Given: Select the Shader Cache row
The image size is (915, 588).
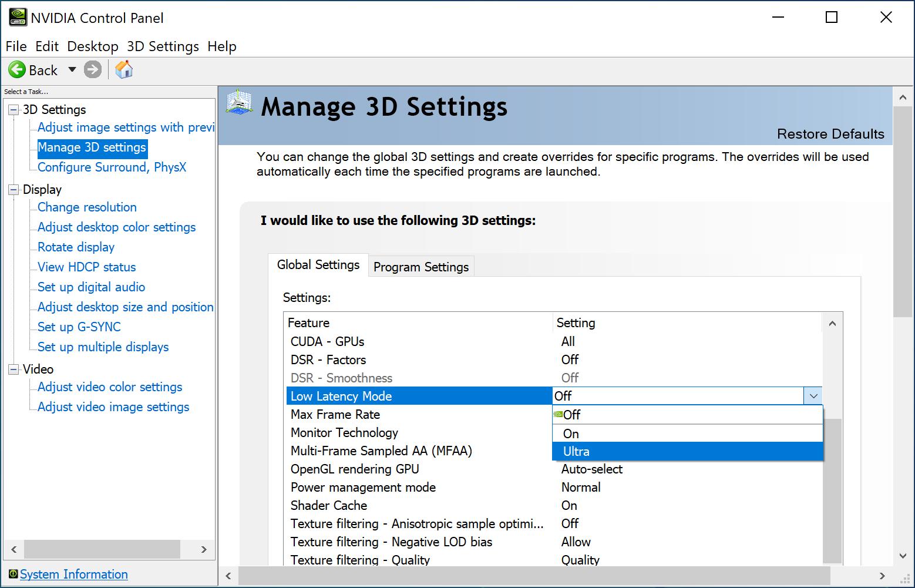Looking at the screenshot, I should [x=554, y=506].
